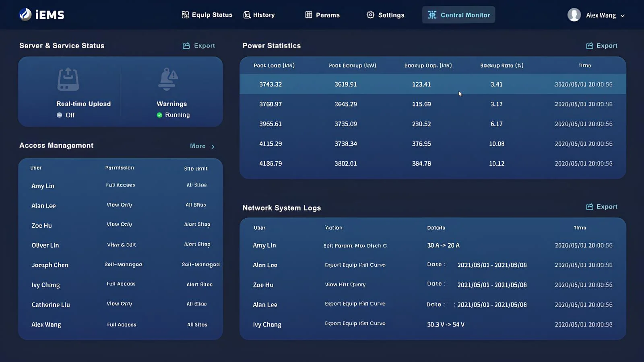Click the Params grid icon

309,15
